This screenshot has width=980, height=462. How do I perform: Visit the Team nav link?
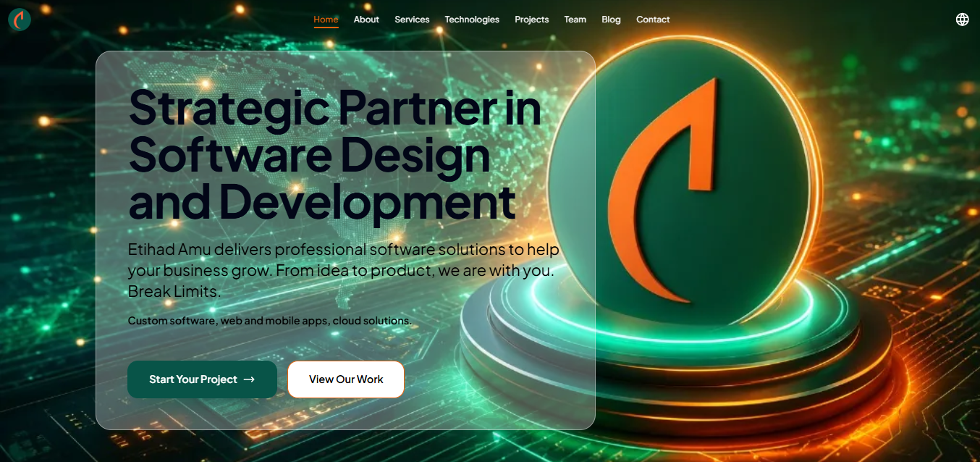pyautogui.click(x=575, y=20)
